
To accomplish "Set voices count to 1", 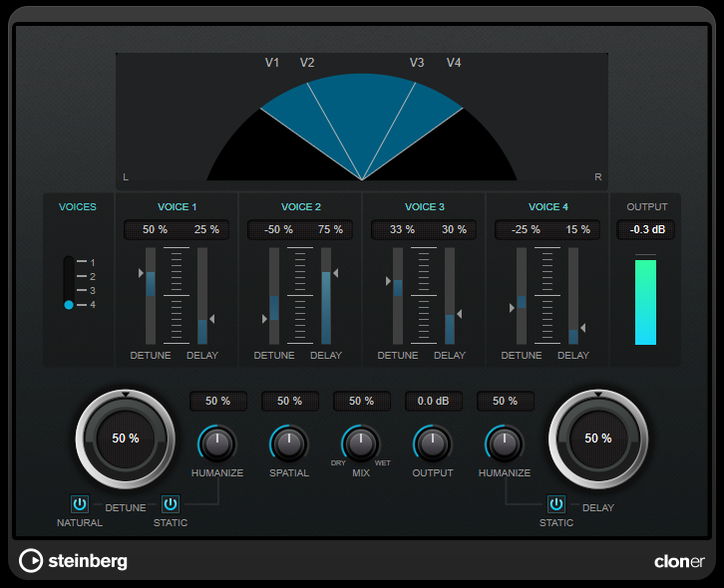I will (87, 262).
